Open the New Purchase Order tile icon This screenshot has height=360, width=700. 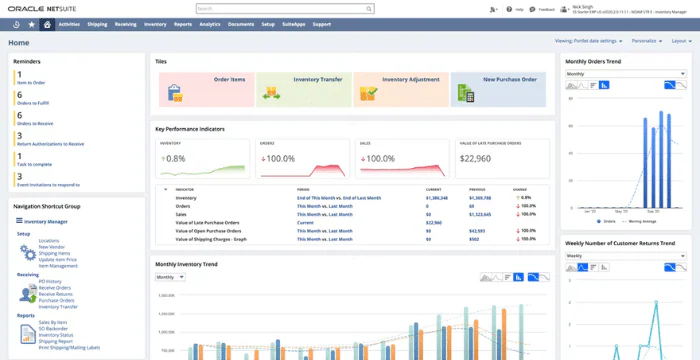(466, 93)
